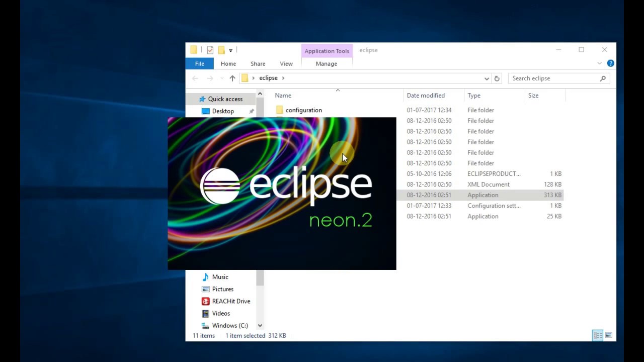Refresh the eclipse folder view
Screen dimensions: 644x362
[497, 78]
